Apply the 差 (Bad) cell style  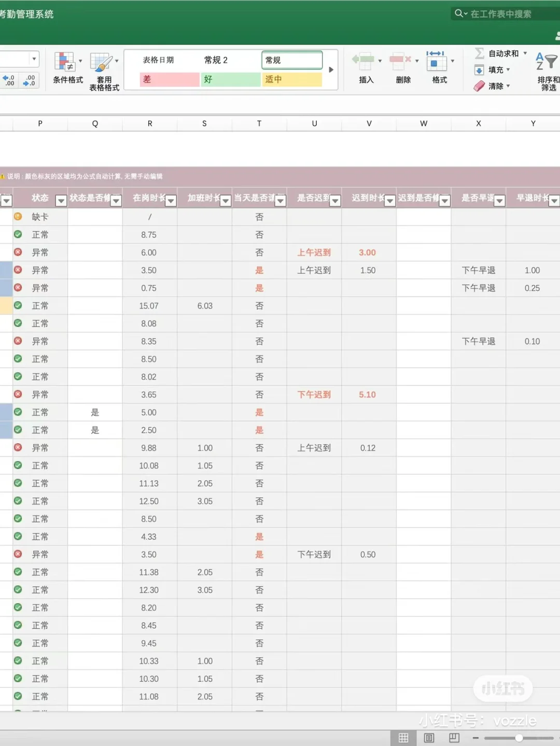pyautogui.click(x=170, y=79)
